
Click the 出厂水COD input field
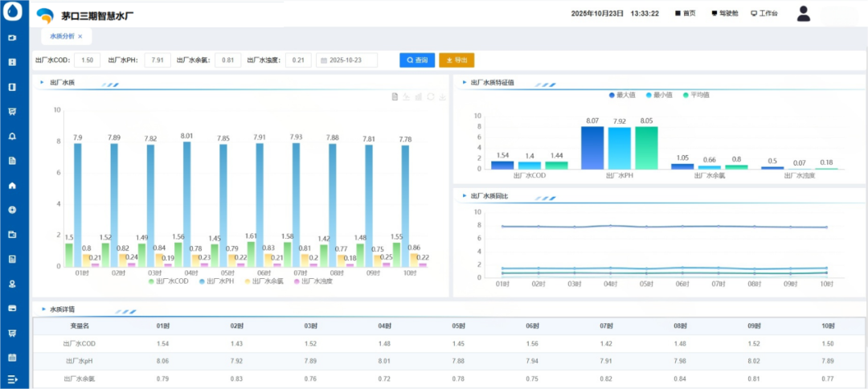pyautogui.click(x=87, y=59)
